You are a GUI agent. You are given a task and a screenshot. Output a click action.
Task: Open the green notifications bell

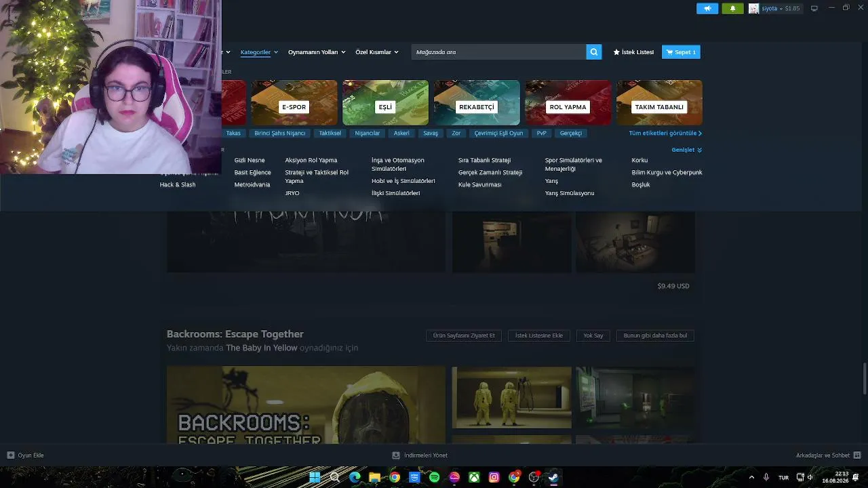[732, 9]
